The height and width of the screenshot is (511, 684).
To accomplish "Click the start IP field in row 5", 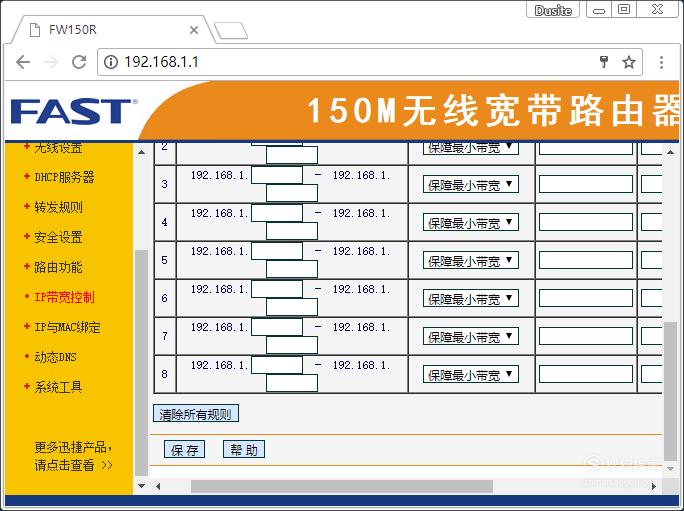I will tap(277, 251).
